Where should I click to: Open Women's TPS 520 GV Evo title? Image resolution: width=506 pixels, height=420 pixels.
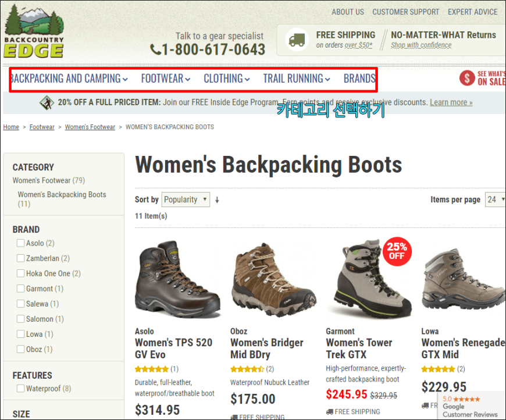tap(174, 348)
